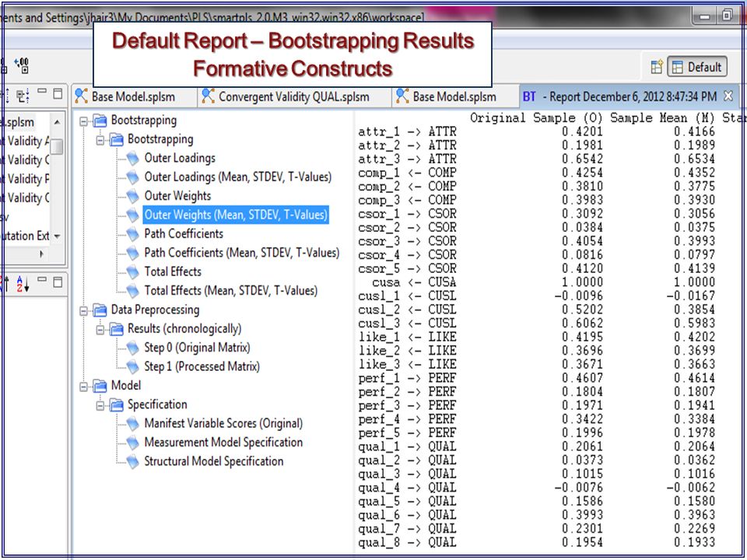Click the collapse-all tree icon in left panel
The image size is (747, 560).
[23, 95]
